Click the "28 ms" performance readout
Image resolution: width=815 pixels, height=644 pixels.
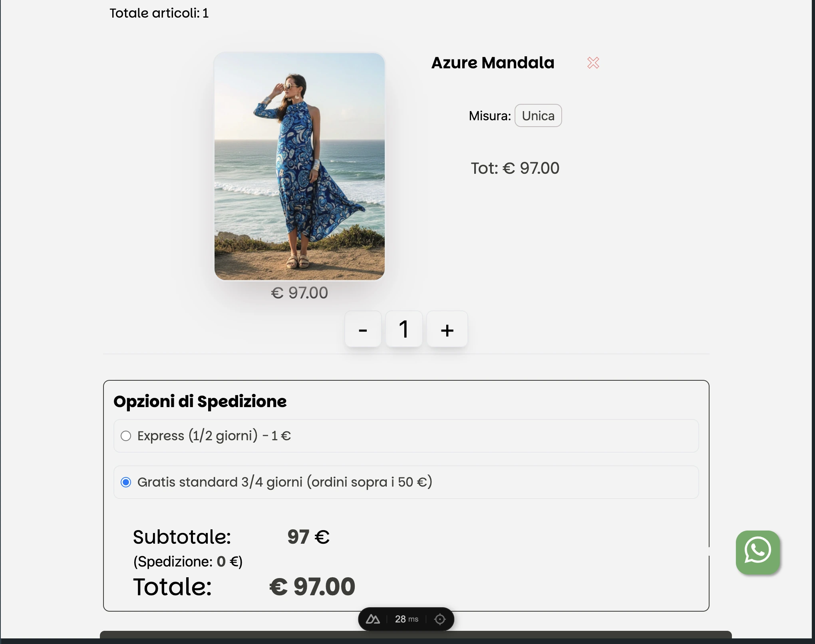406,619
